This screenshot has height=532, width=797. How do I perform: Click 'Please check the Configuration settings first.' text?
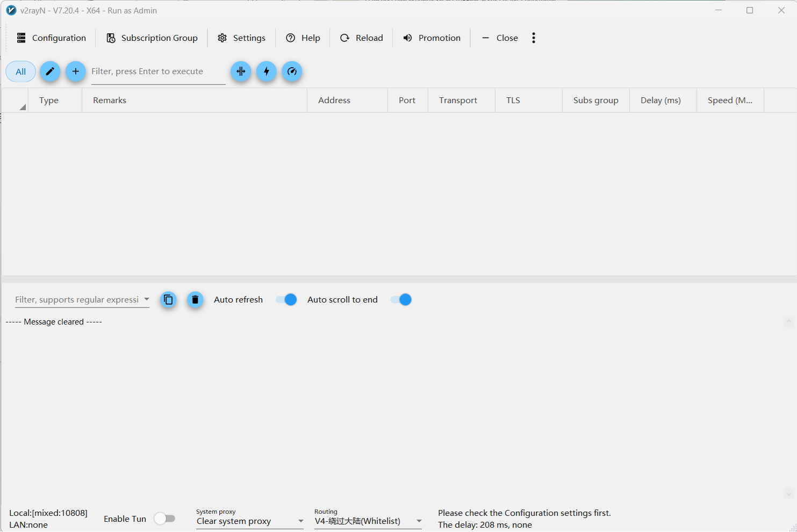coord(525,513)
